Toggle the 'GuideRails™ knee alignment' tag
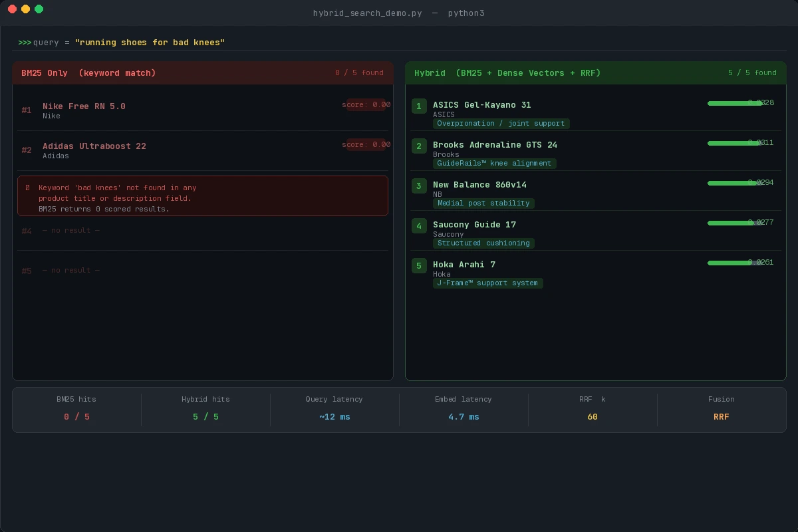Screen dimensions: 798x532 (x=494, y=163)
